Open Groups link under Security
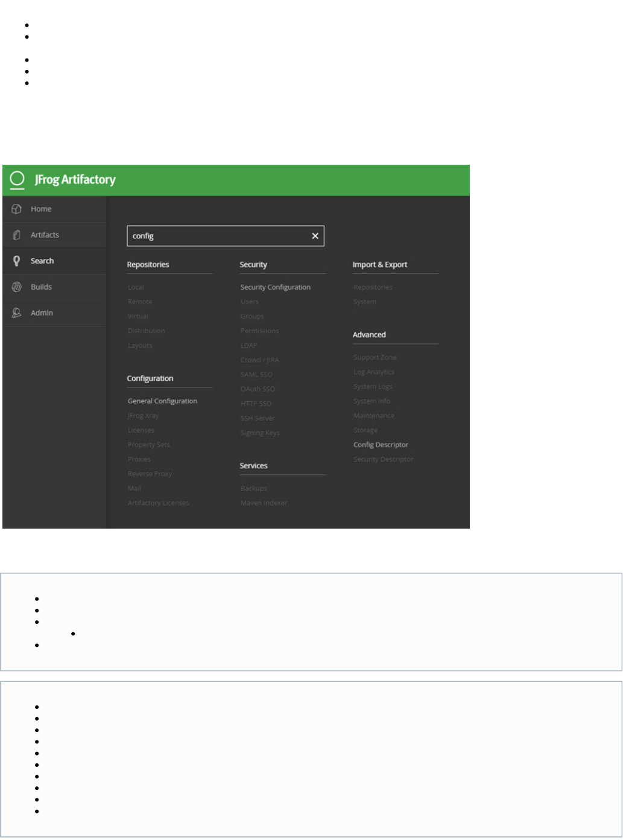623x840 pixels. coord(252,316)
